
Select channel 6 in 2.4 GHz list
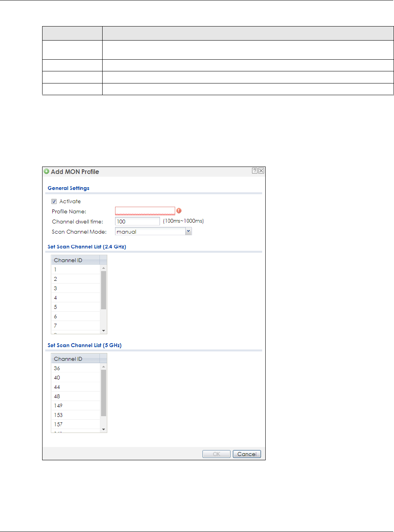click(x=76, y=316)
